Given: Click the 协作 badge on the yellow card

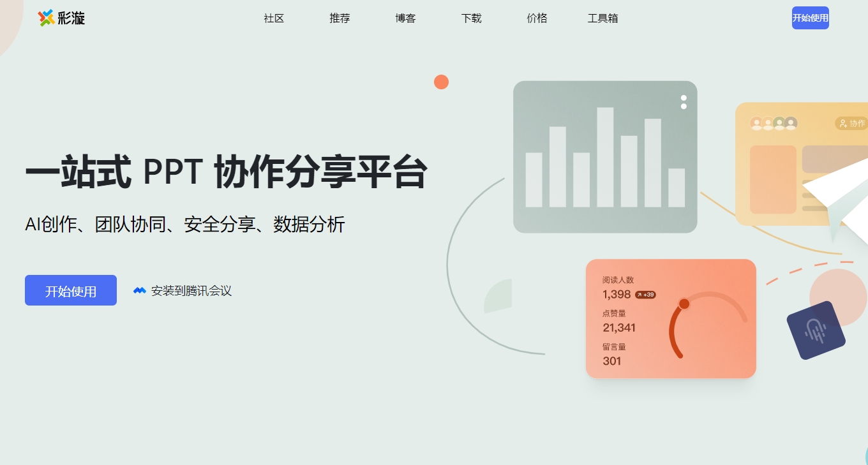Looking at the screenshot, I should [x=851, y=123].
